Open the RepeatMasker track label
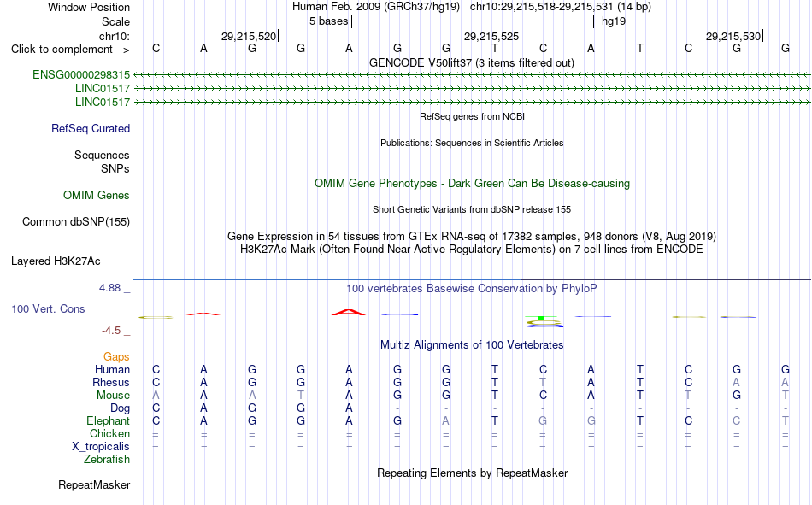 94,484
